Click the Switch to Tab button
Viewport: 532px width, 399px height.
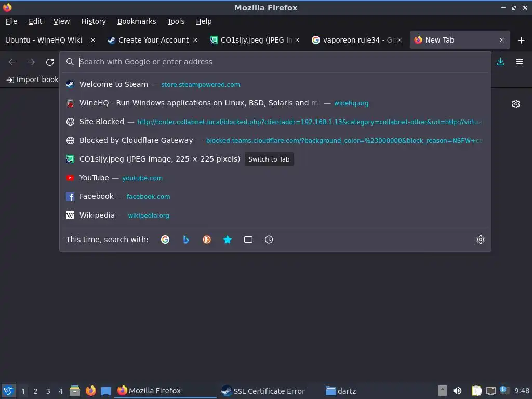[x=269, y=159]
